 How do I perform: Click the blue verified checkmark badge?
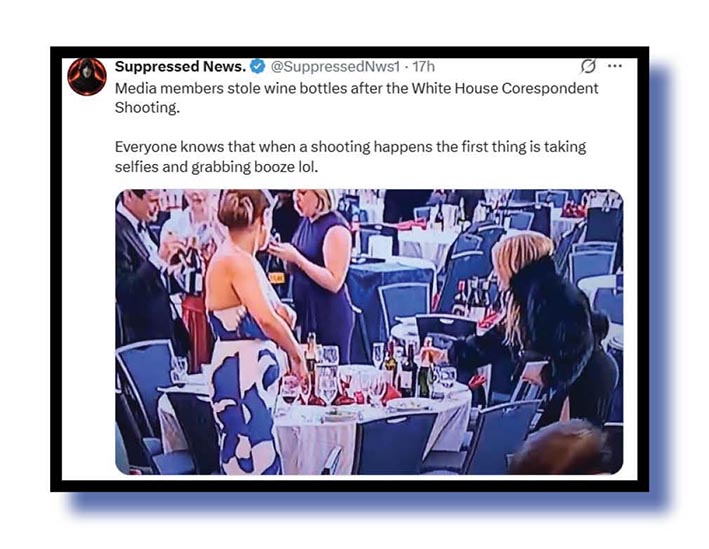point(258,66)
